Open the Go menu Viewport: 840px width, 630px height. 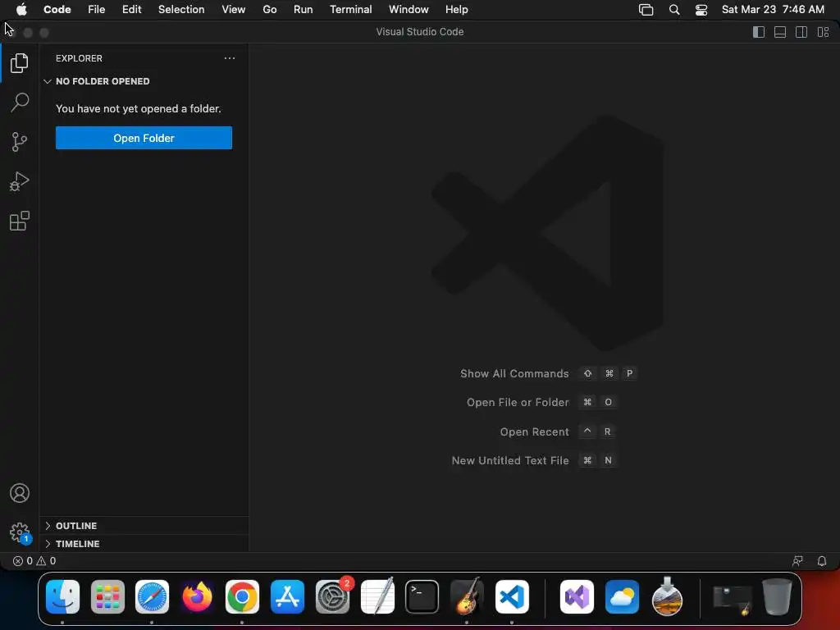click(x=269, y=10)
